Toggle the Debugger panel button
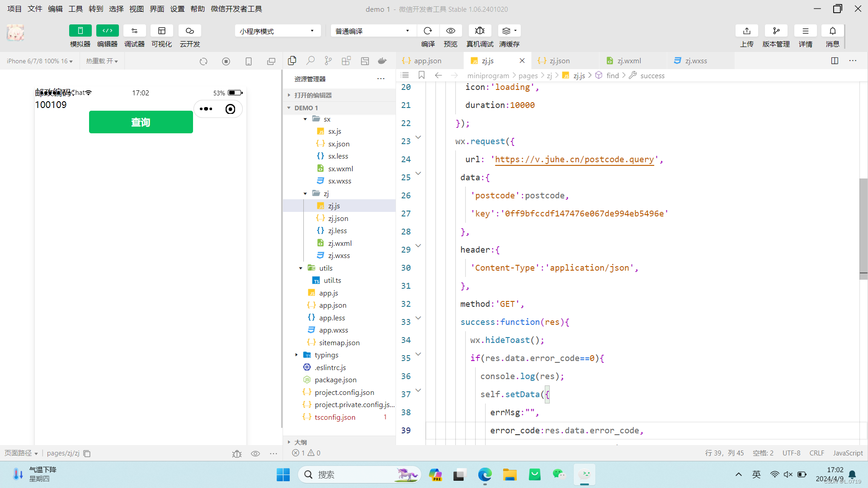The width and height of the screenshot is (868, 488). point(134,31)
